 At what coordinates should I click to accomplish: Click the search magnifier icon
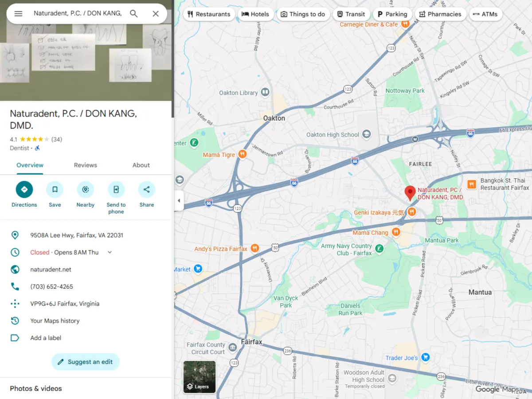click(133, 14)
